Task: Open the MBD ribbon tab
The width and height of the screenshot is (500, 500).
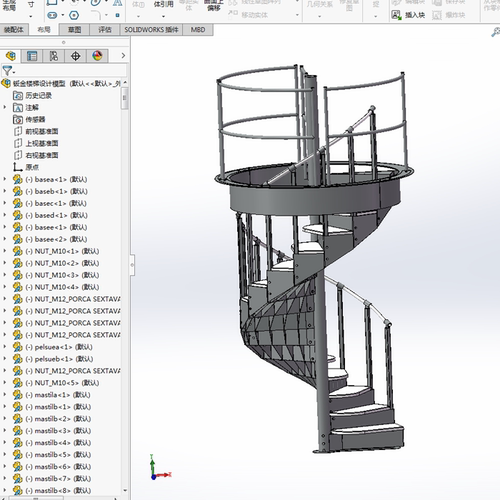Action: 198,30
